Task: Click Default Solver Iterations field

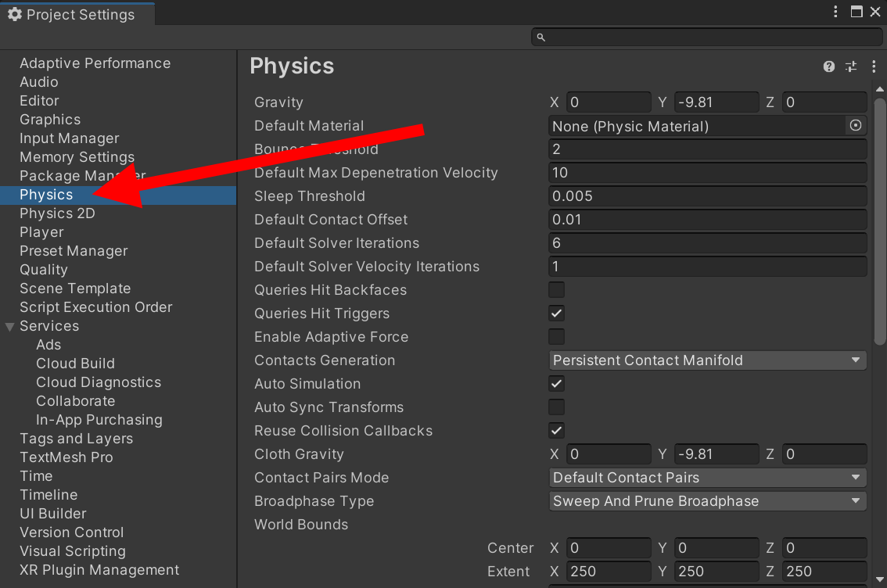Action: [x=708, y=243]
